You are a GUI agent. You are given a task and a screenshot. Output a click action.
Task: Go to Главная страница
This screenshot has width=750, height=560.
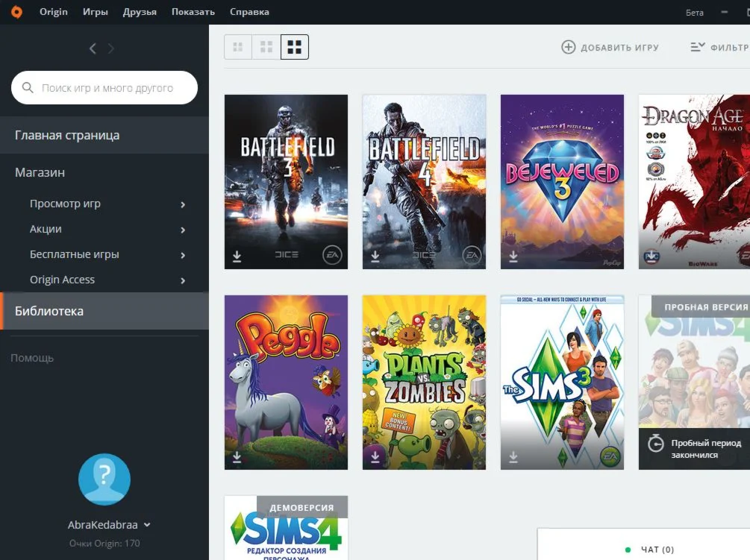(x=104, y=135)
